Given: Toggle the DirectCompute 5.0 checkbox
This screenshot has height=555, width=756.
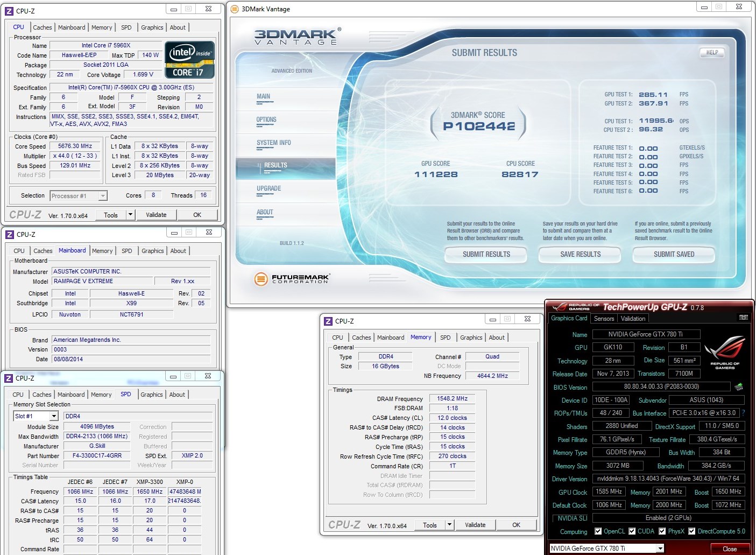Looking at the screenshot, I should pyautogui.click(x=692, y=531).
